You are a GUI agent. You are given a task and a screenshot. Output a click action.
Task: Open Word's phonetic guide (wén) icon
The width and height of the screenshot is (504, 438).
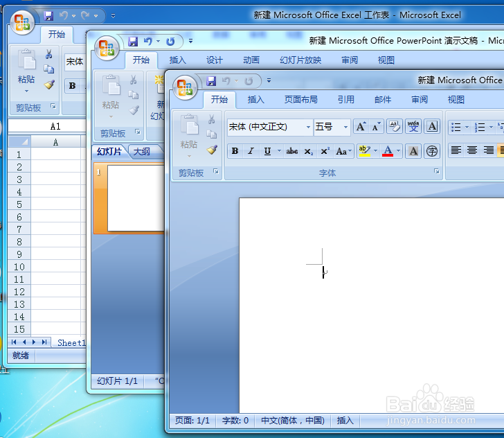pos(413,126)
